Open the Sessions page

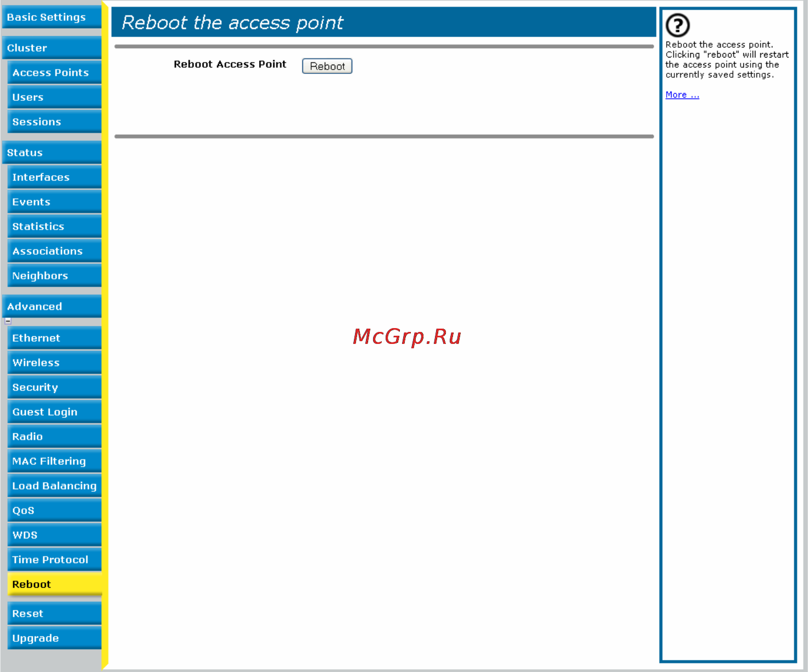pos(54,122)
